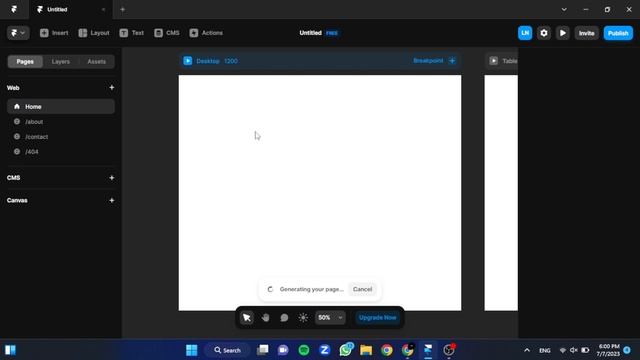
Task: Click the ENG language indicator
Action: tap(544, 350)
